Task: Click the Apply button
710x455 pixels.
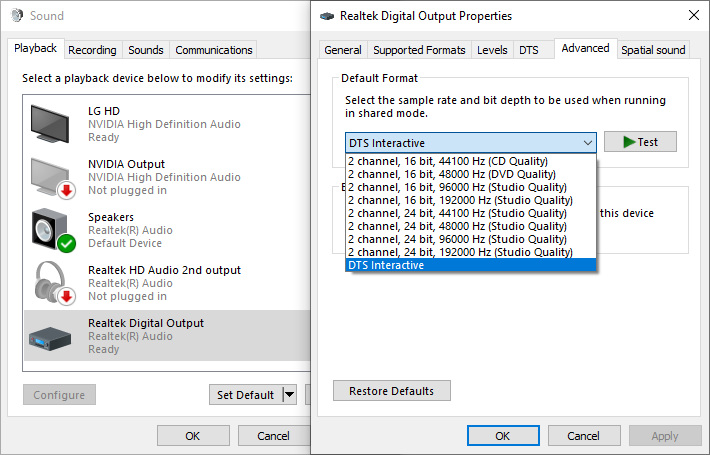Action: 665,436
